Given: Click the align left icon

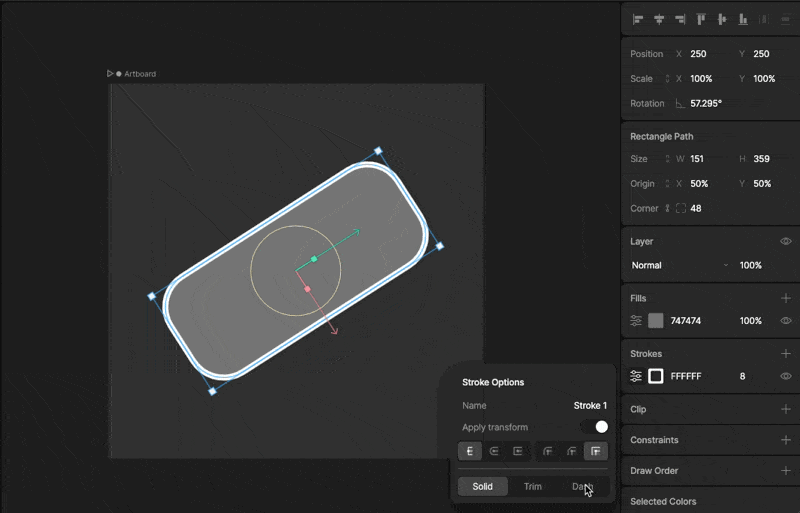Looking at the screenshot, I should 638,19.
